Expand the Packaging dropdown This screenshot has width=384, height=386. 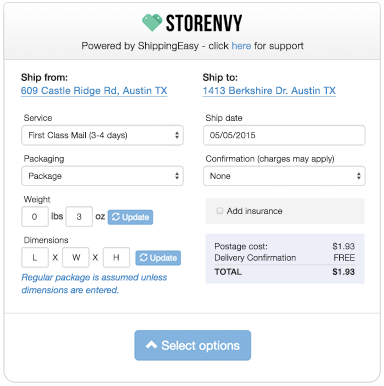[102, 176]
